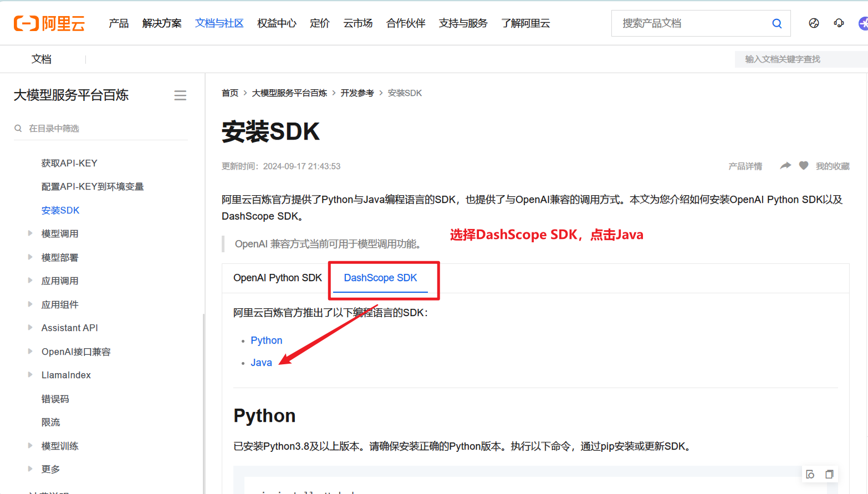868x494 pixels.
Task: Open the 解决方案 menu
Action: [x=162, y=23]
